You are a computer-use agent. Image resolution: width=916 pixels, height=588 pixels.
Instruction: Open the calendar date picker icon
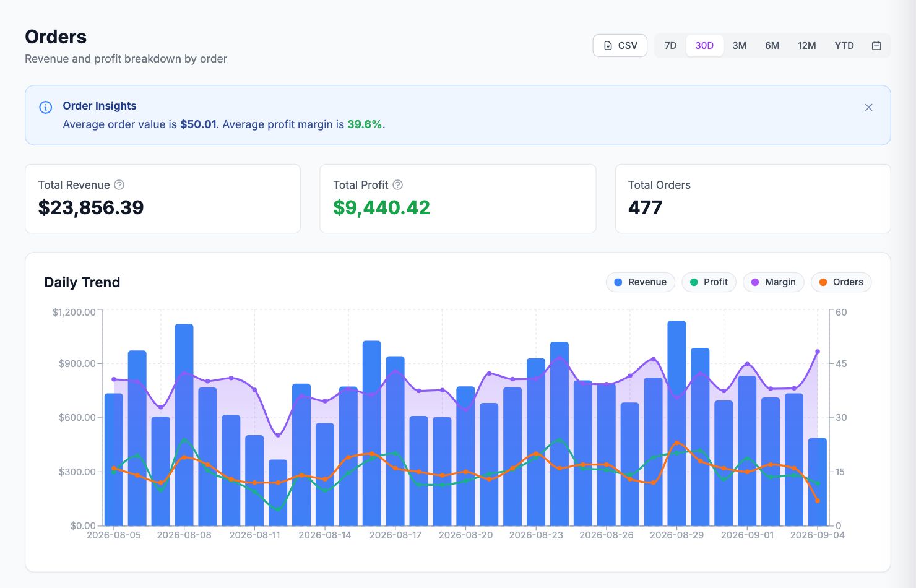(876, 46)
